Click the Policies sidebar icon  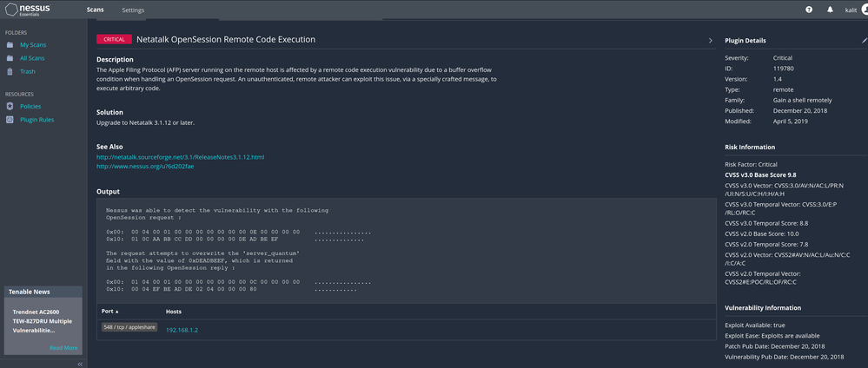coord(10,106)
